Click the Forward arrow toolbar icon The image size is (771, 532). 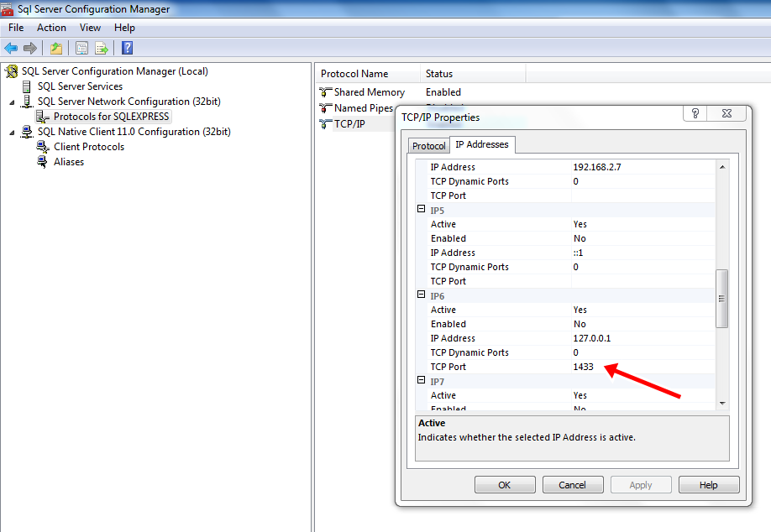30,48
